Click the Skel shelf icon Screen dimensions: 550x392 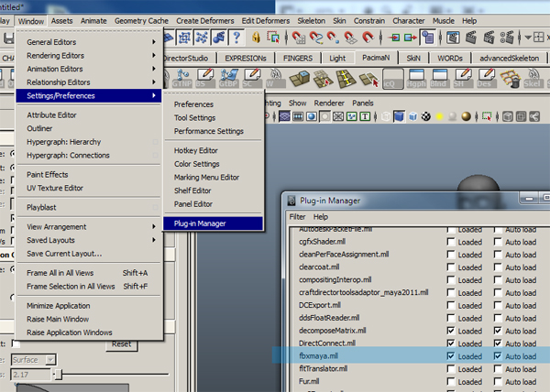point(533,79)
